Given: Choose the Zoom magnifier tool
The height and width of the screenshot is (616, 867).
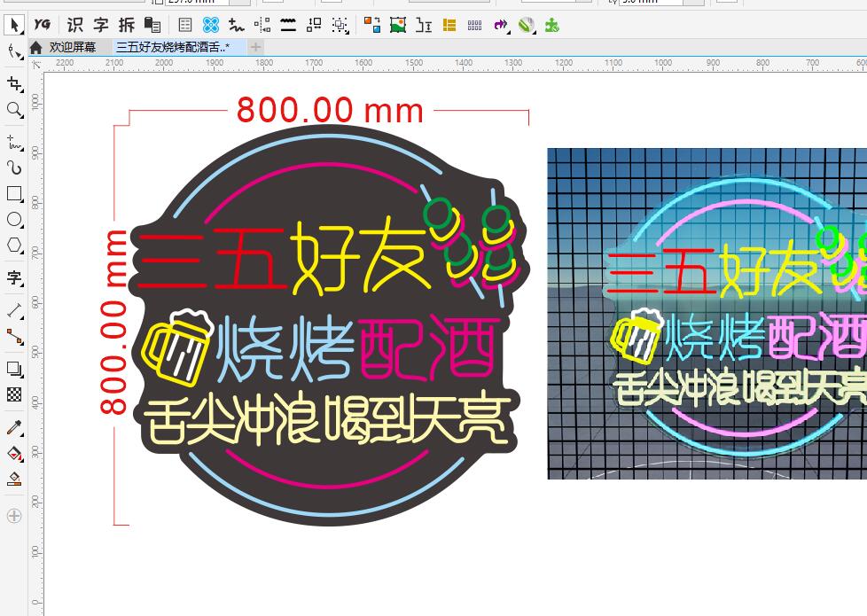Looking at the screenshot, I should pyautogui.click(x=14, y=110).
